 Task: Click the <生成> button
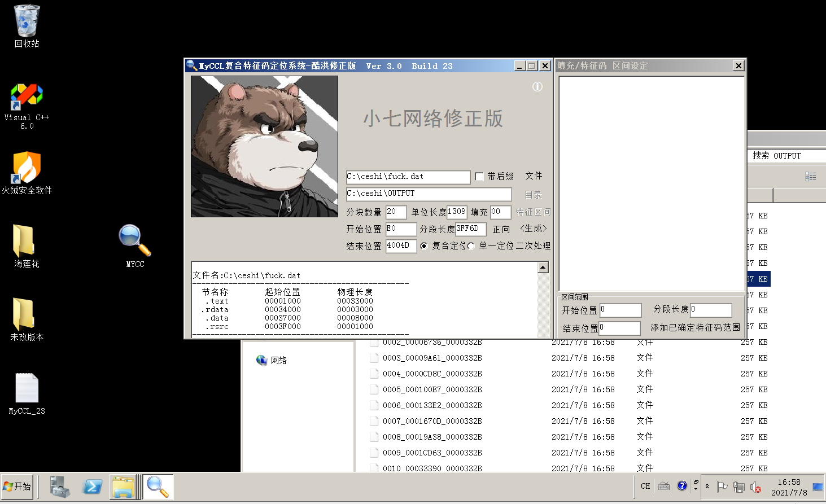(534, 229)
